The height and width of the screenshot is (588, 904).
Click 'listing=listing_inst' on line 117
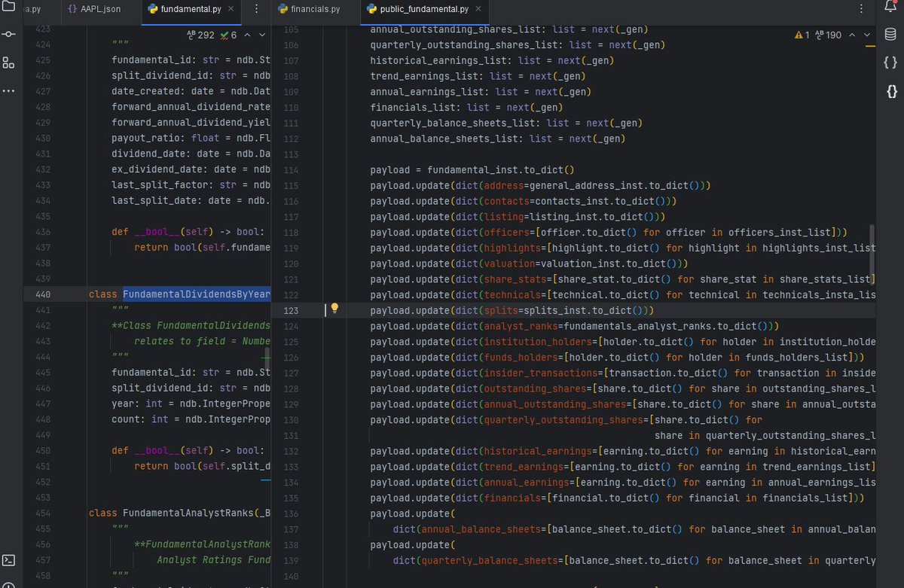click(x=539, y=217)
